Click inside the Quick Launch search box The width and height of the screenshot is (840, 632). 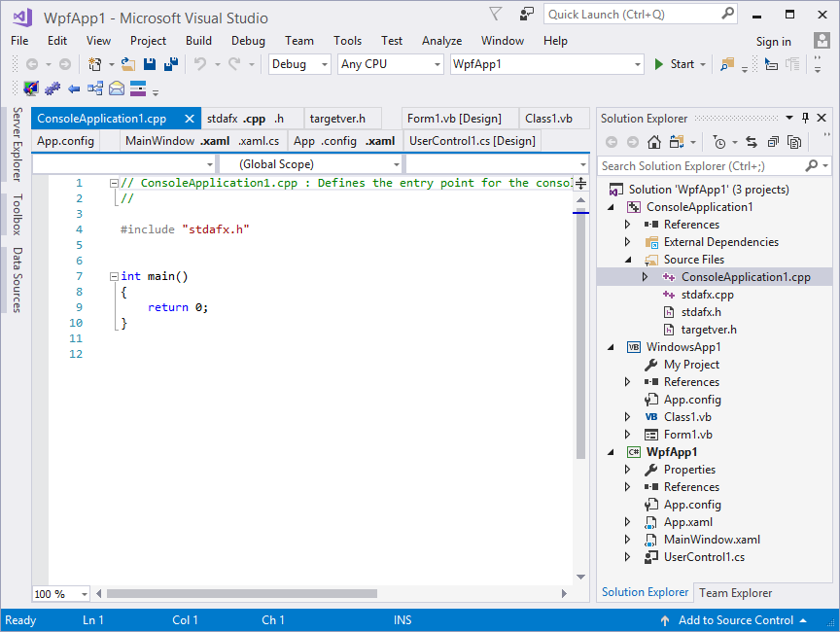click(x=637, y=15)
